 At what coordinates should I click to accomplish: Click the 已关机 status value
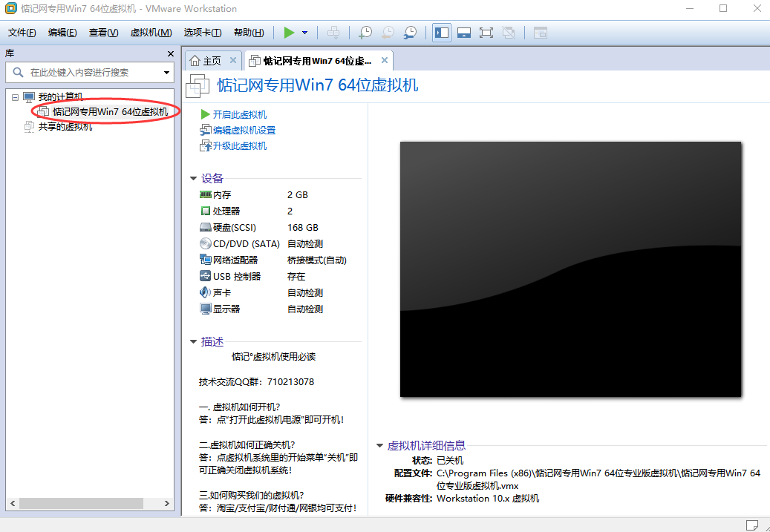click(450, 460)
